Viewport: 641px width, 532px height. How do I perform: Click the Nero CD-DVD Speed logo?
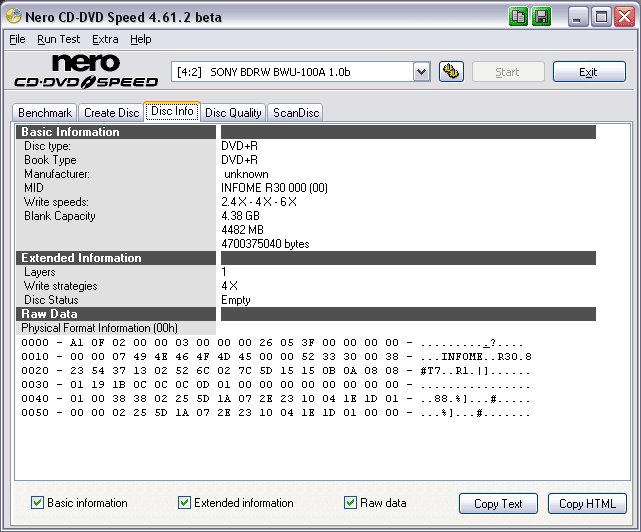86,72
